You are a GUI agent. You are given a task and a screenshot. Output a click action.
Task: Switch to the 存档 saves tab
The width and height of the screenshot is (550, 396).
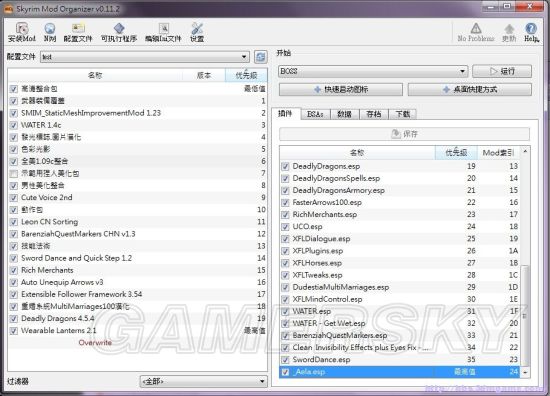(x=374, y=114)
